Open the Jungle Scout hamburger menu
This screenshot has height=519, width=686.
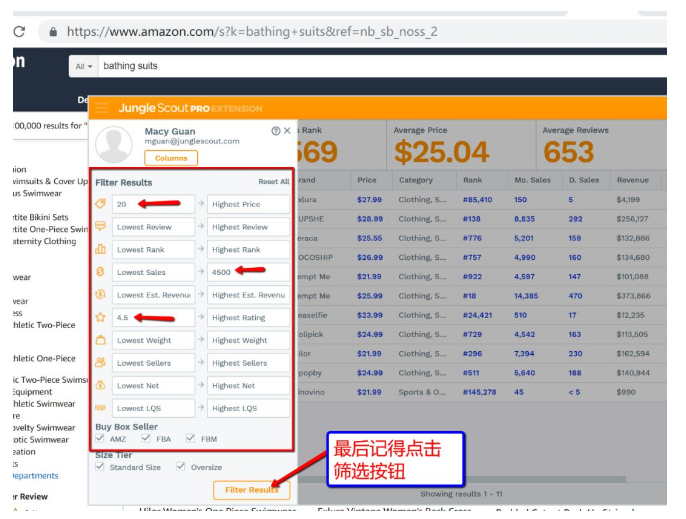pos(102,108)
